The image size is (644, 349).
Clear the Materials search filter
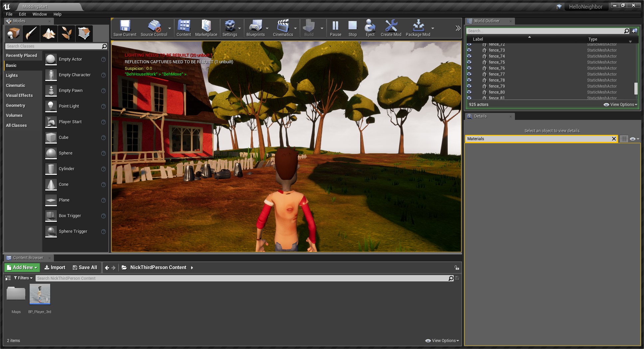[x=614, y=139]
